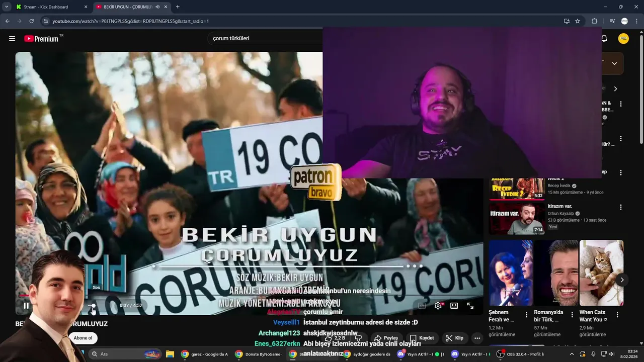Open the YouTube hamburger guide menu
The height and width of the screenshot is (362, 644).
pyautogui.click(x=12, y=39)
